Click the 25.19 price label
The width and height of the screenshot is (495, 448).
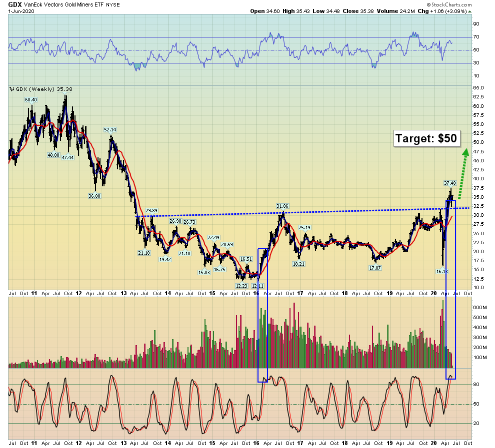(x=304, y=227)
